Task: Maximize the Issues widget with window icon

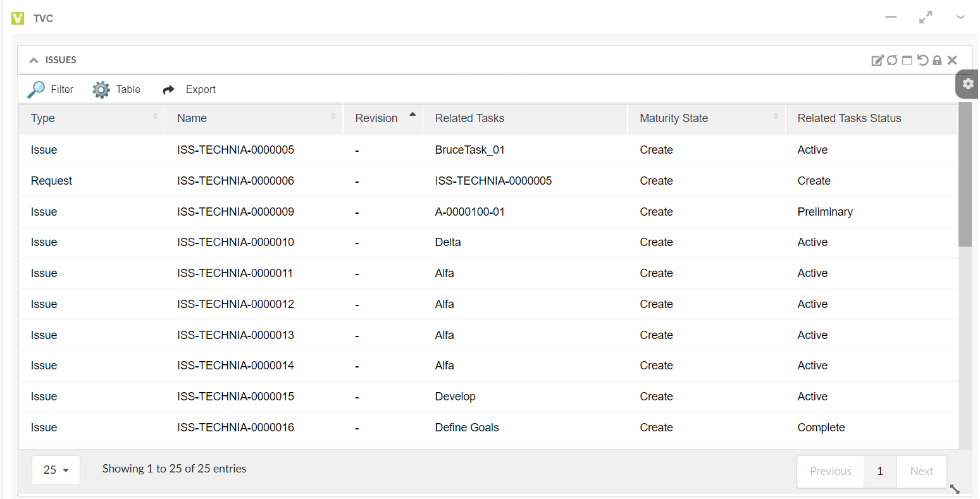Action: (x=907, y=60)
